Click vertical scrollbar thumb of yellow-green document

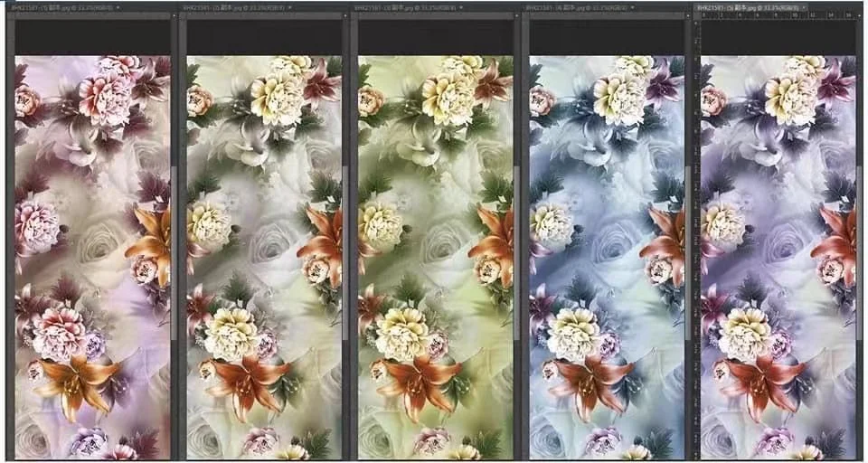(x=517, y=252)
